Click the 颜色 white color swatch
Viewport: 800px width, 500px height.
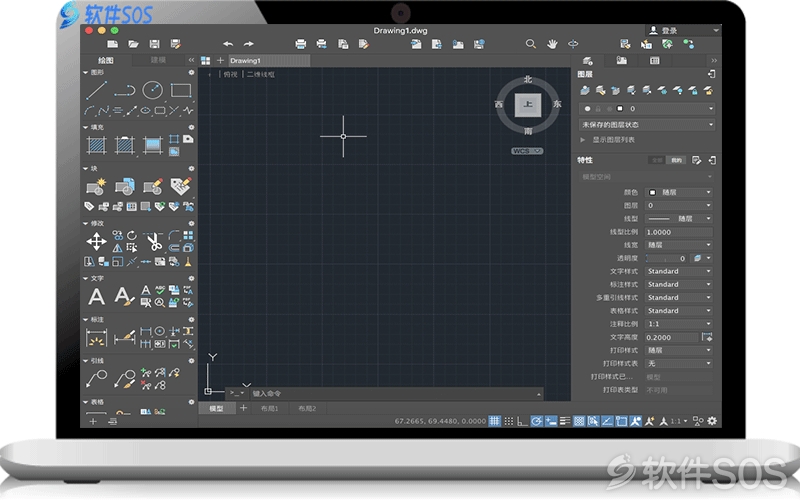tap(652, 192)
